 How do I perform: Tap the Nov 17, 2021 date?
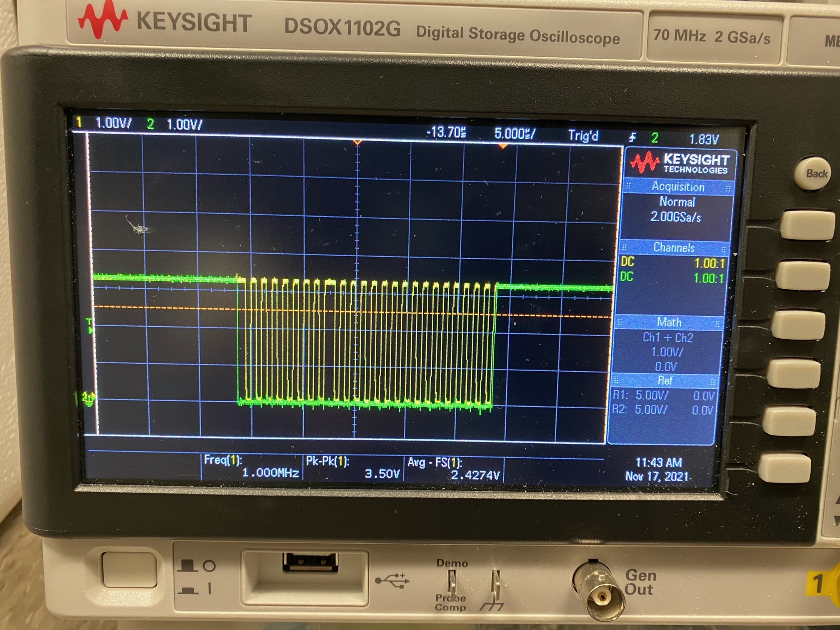657,476
